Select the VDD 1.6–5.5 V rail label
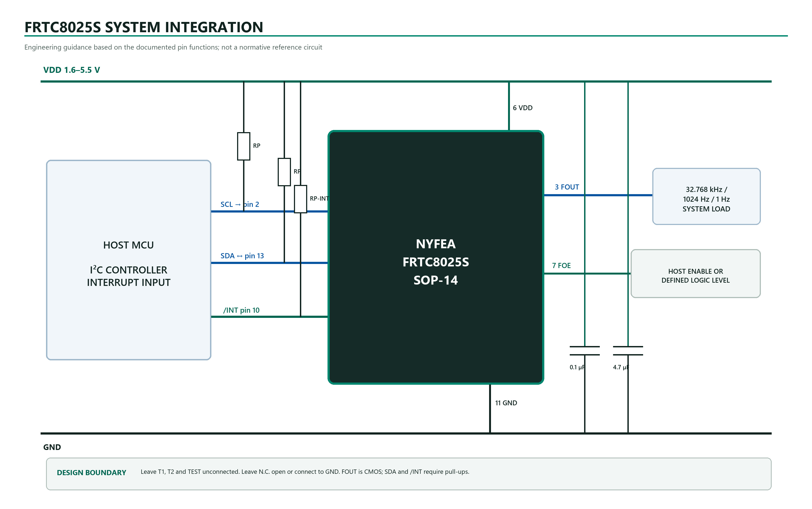The width and height of the screenshot is (812, 509). pos(71,70)
